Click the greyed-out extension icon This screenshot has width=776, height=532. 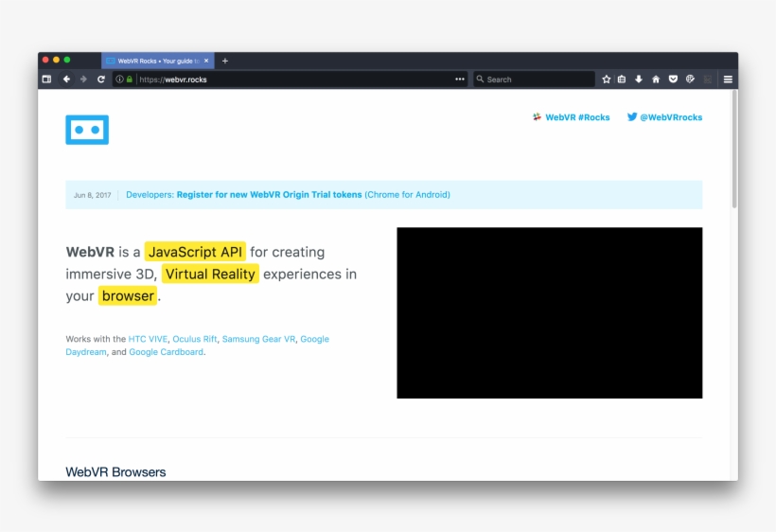pyautogui.click(x=708, y=80)
